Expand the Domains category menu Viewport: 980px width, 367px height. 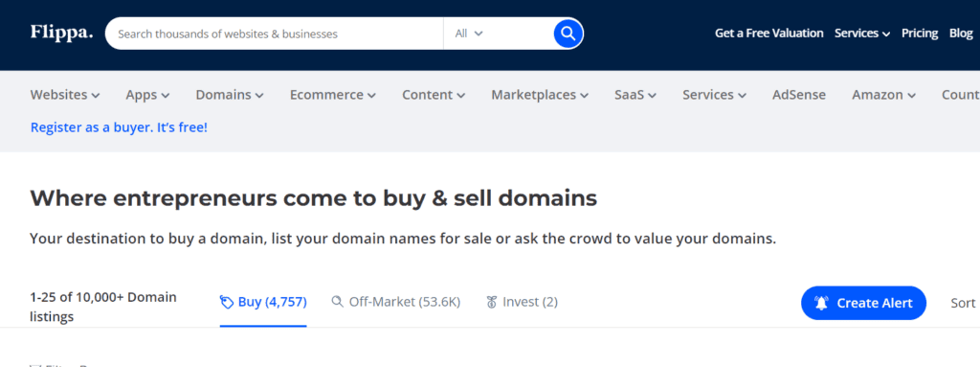pyautogui.click(x=230, y=95)
